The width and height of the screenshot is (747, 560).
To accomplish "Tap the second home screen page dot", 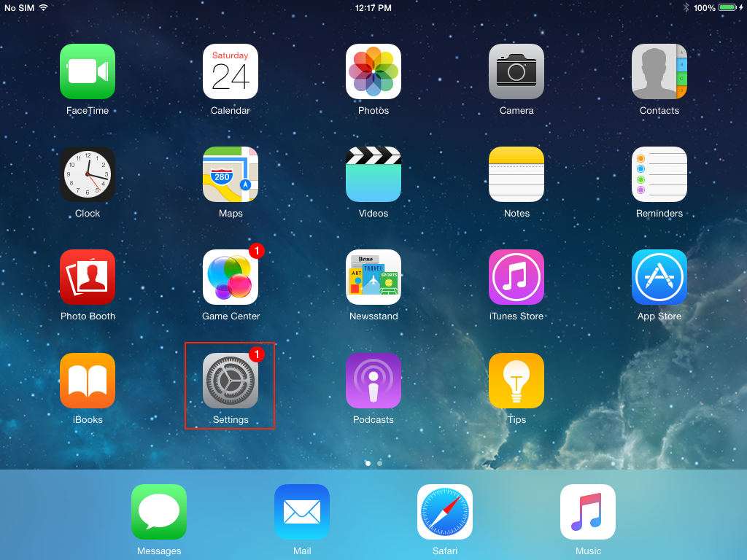I will [x=379, y=463].
